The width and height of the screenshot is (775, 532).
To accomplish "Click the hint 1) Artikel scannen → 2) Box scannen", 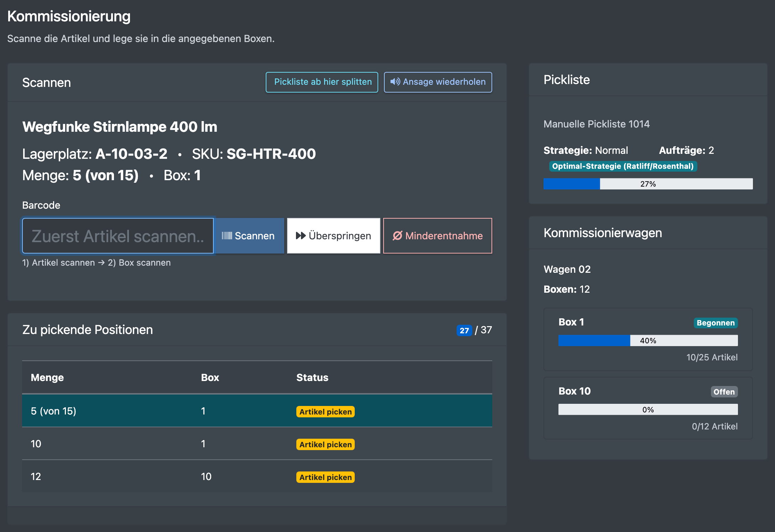I will point(97,263).
